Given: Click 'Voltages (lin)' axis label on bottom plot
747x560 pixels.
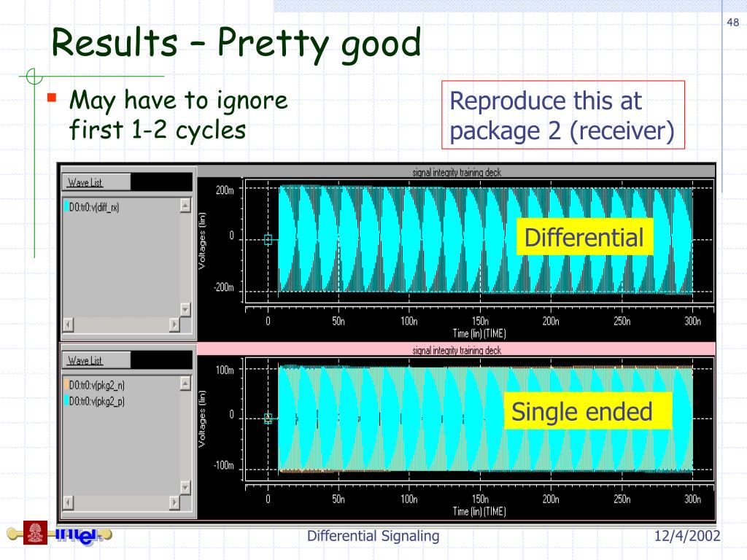Looking at the screenshot, I should (202, 419).
